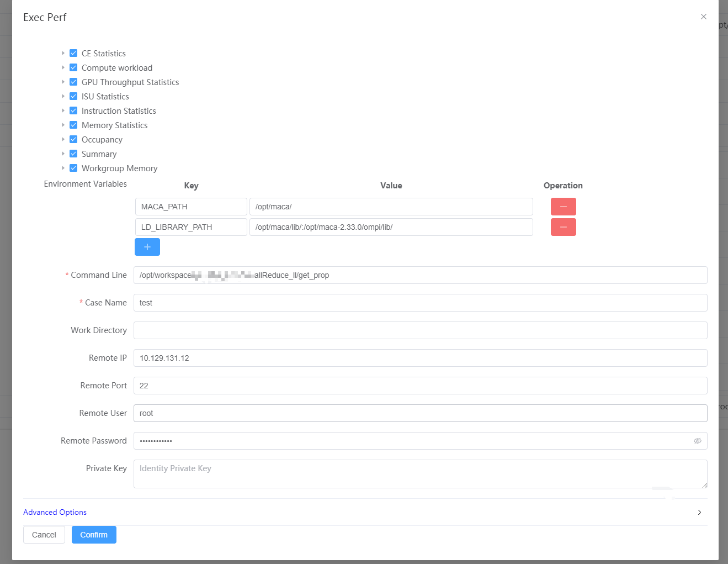The height and width of the screenshot is (564, 728).
Task: Uncheck the CE Statistics checkbox
Action: click(73, 54)
